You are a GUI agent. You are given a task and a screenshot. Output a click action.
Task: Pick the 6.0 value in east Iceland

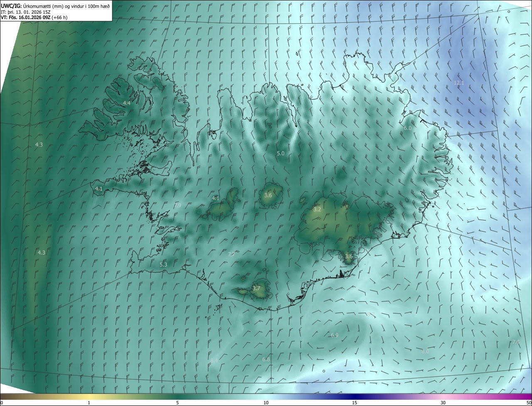[408, 128]
